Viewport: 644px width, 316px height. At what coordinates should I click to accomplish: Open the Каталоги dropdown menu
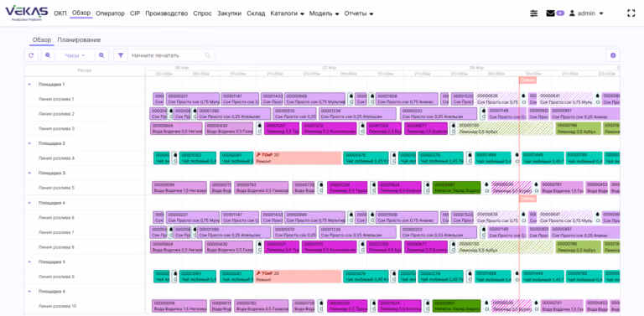(287, 13)
